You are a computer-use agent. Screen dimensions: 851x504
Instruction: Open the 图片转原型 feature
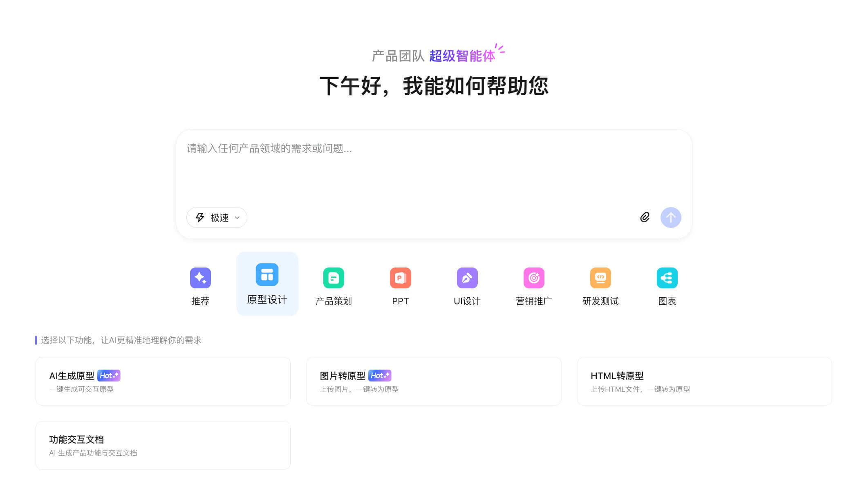(x=433, y=381)
